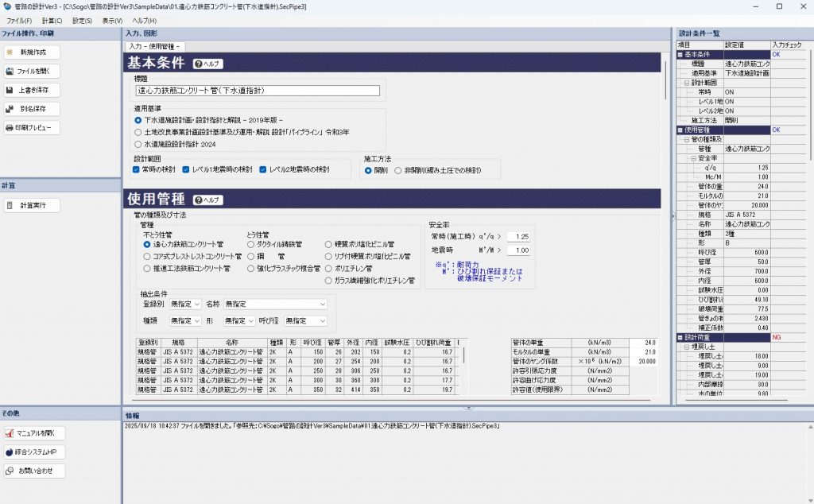814x504 pixels.
Task: Save using the 上書き保存 icon
Action: tap(33, 91)
